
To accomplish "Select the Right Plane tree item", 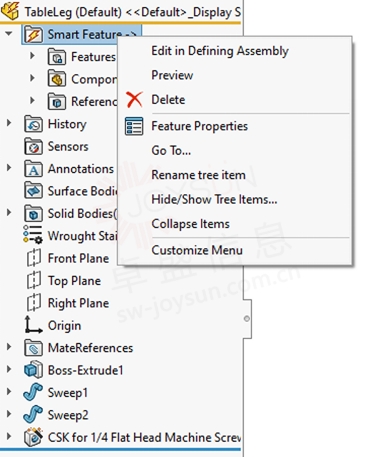I will coord(78,303).
